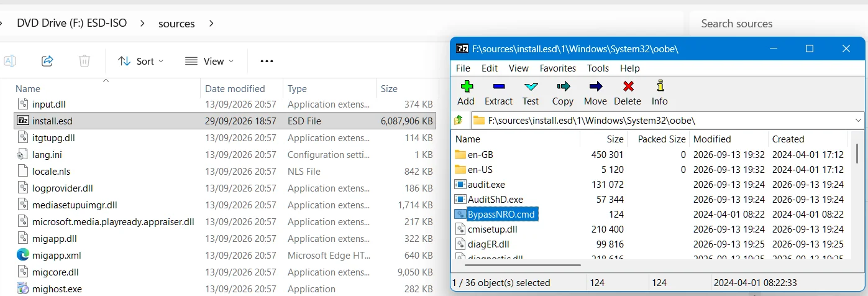
Task: Open the 7-Zip Edit menu
Action: 490,68
